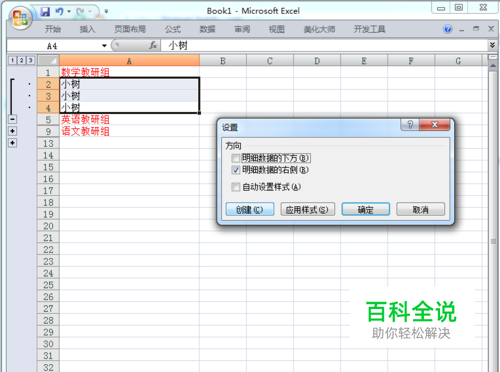Toggle 明细数据的下方 checkbox

tap(236, 158)
